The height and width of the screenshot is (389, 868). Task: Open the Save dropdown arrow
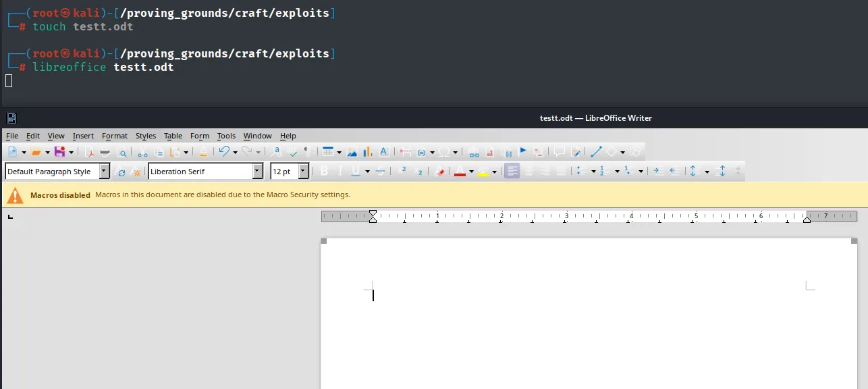[72, 153]
